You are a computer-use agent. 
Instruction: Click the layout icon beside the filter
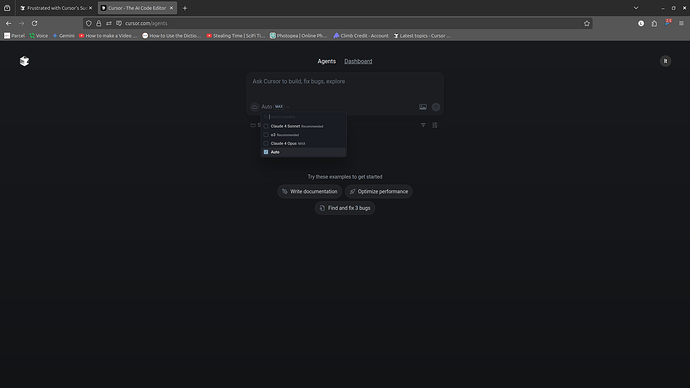click(x=435, y=125)
